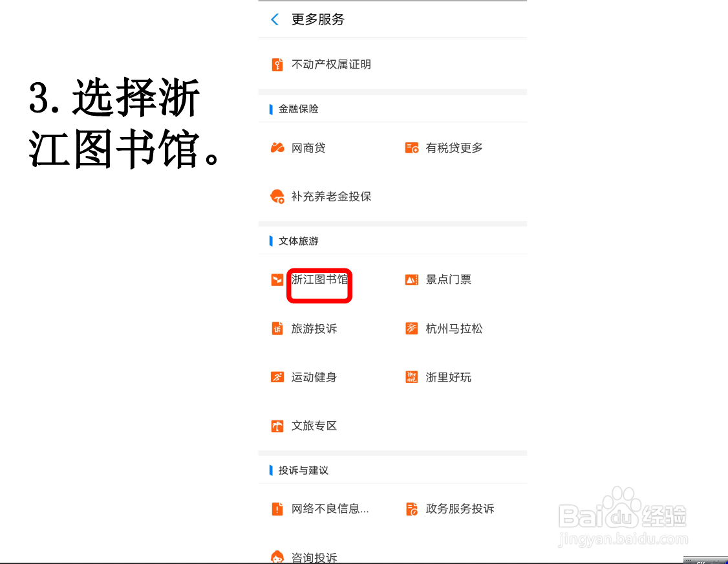728x564 pixels.
Task: Open the 补充养老金投保 icon
Action: [x=277, y=197]
